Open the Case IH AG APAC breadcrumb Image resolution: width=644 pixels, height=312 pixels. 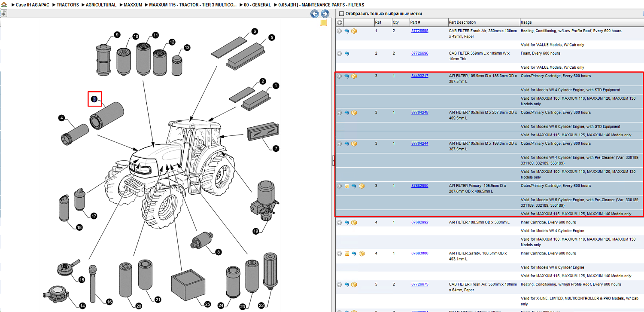tap(33, 5)
